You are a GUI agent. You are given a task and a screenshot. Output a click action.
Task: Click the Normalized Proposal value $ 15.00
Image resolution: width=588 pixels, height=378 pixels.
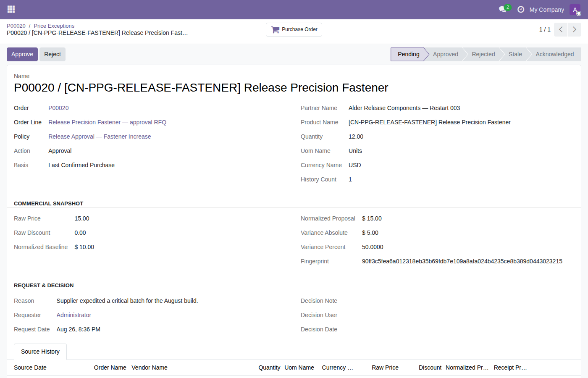click(x=372, y=218)
